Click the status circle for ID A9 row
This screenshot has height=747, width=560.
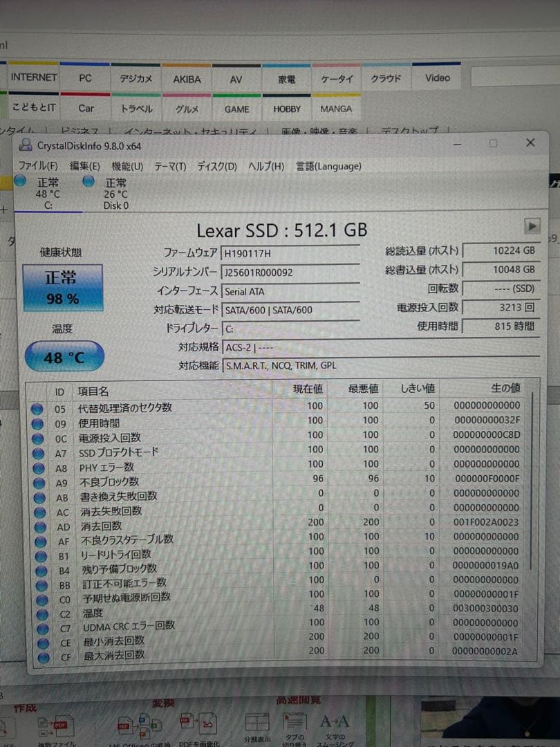point(39,483)
